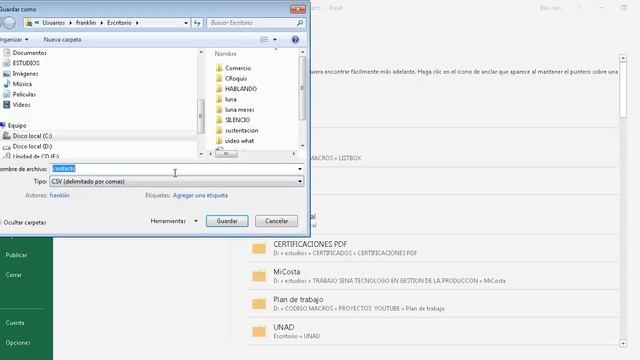Click up arrow of Excel folder list scrollbar
This screenshot has height=360, width=640.
click(623, 58)
